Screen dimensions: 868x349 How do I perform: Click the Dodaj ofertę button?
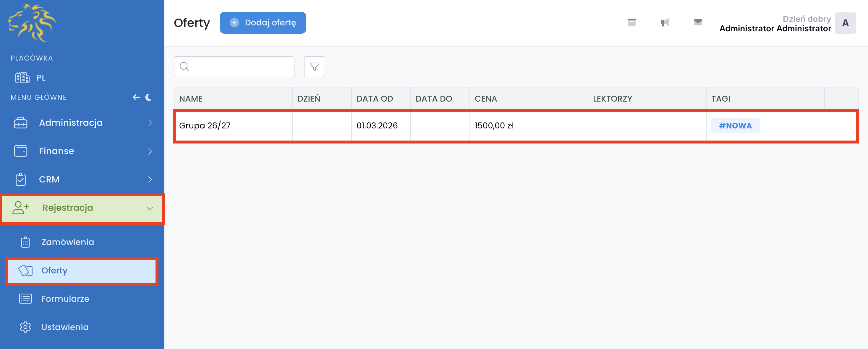[x=263, y=22]
